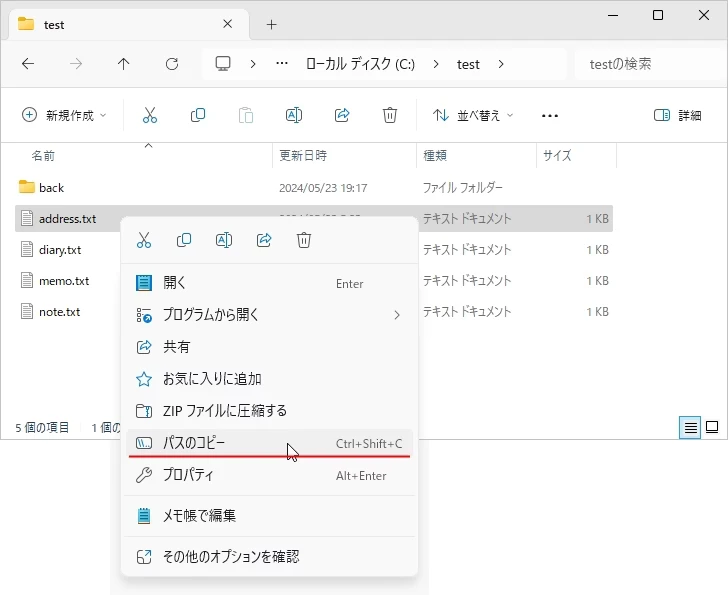Switch to the large thumbnails view icon
728x595 pixels.
pos(712,427)
